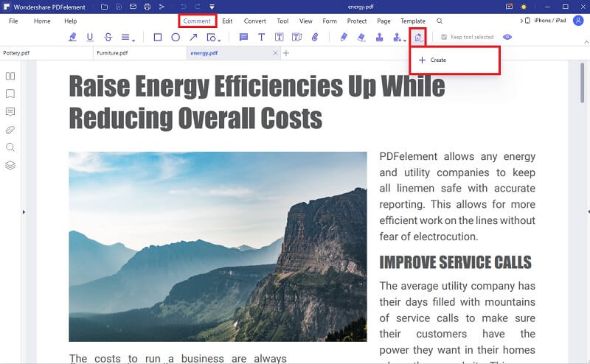Add a sticky note comment
590x364 pixels.
(243, 37)
